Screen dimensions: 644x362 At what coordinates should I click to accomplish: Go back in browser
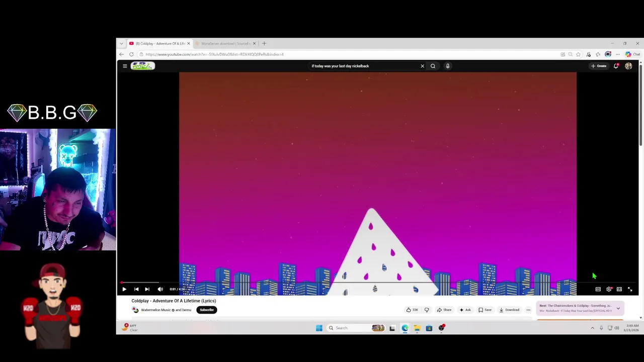coord(121,54)
